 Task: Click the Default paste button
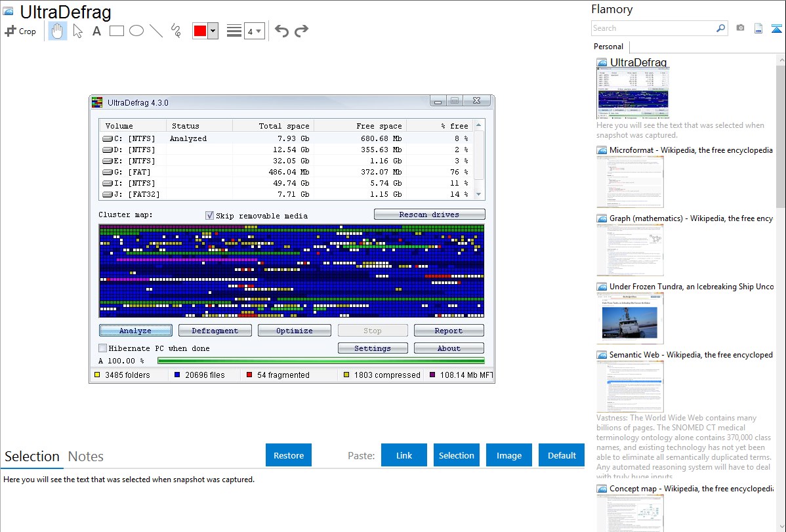click(x=562, y=455)
